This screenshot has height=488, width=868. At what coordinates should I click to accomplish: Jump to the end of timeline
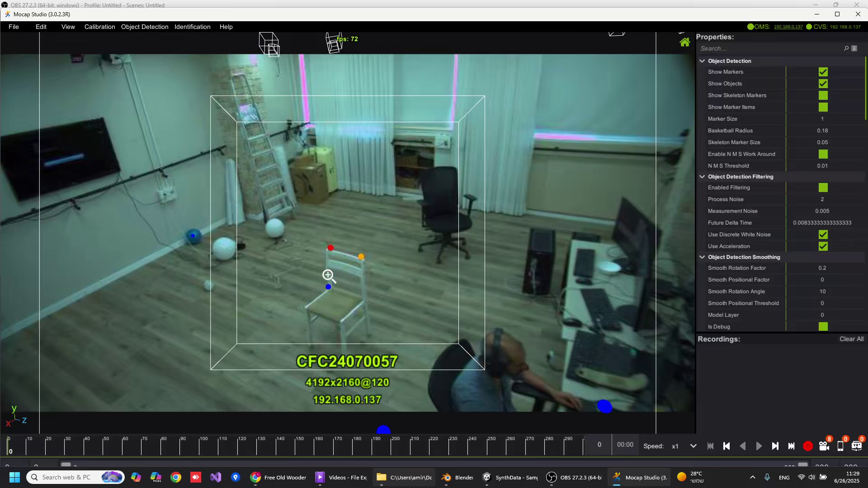[791, 446]
